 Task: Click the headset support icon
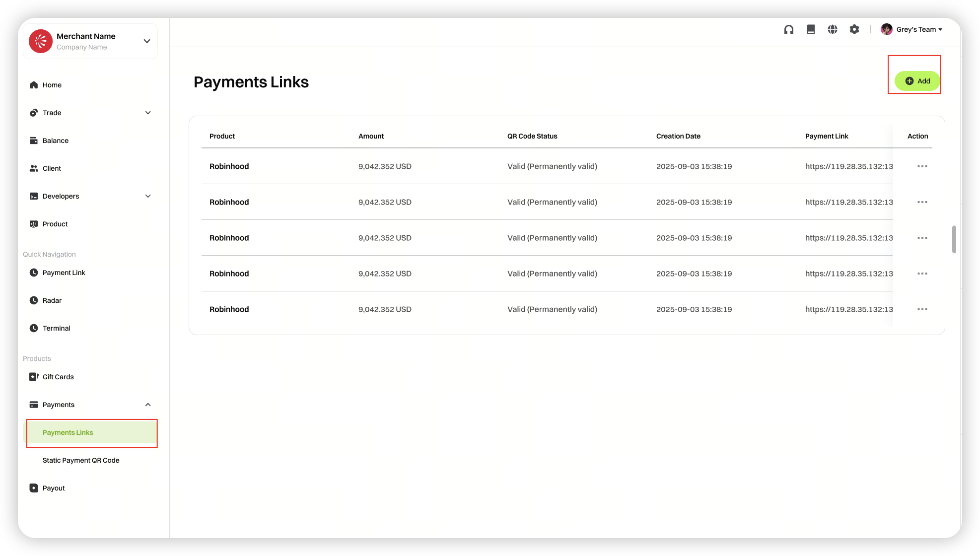coord(788,30)
